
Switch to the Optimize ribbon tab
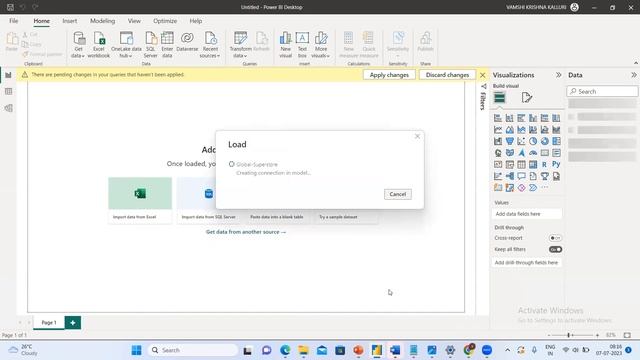coord(165,21)
